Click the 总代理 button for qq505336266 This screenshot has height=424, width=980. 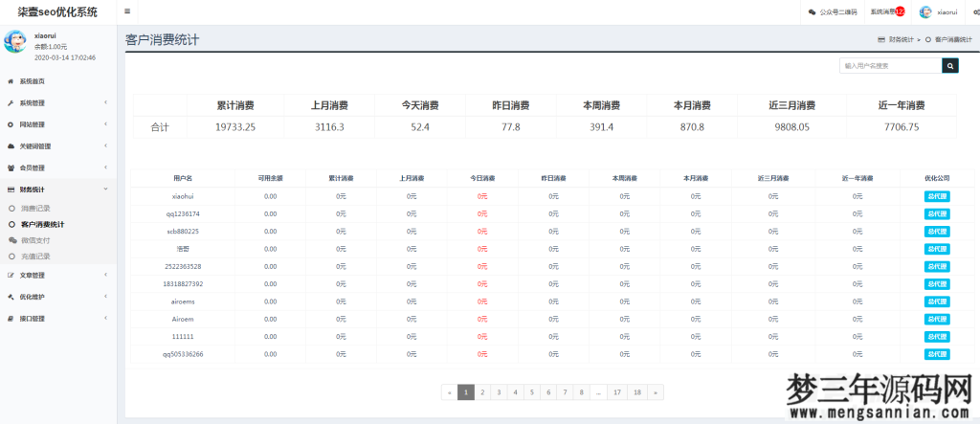point(936,354)
